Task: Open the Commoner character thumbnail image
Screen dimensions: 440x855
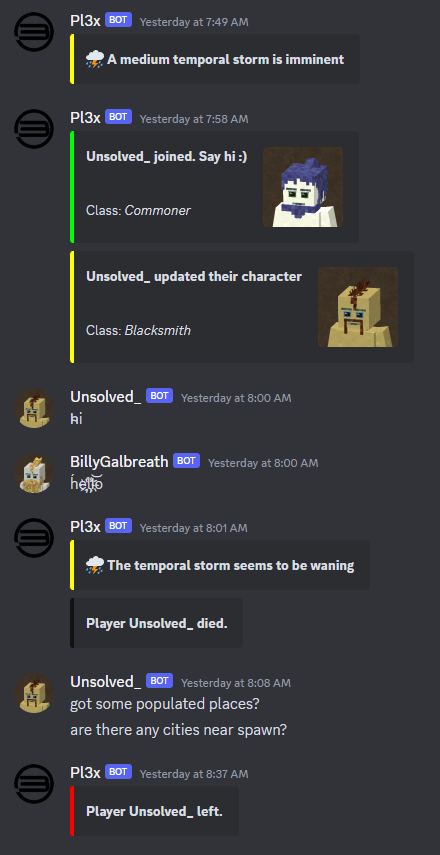Action: (x=303, y=187)
